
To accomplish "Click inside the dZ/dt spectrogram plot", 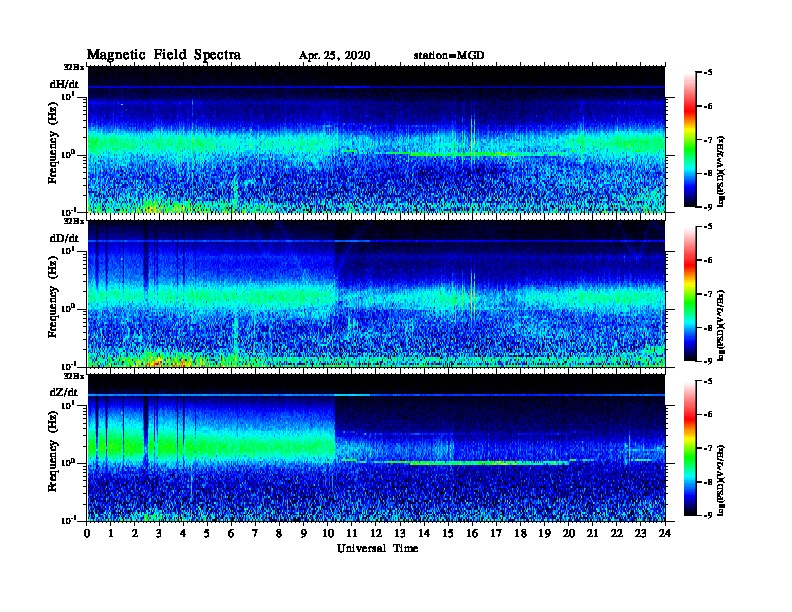I will click(x=376, y=448).
